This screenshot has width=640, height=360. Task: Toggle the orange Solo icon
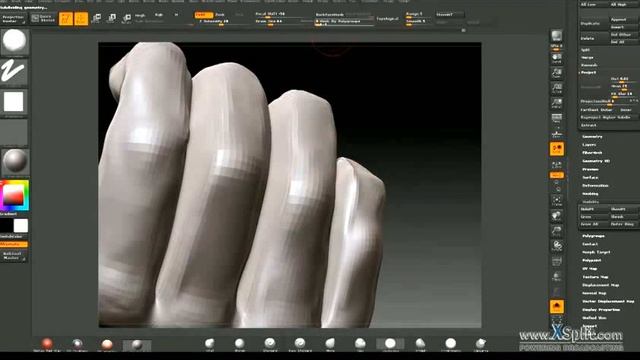(557, 307)
